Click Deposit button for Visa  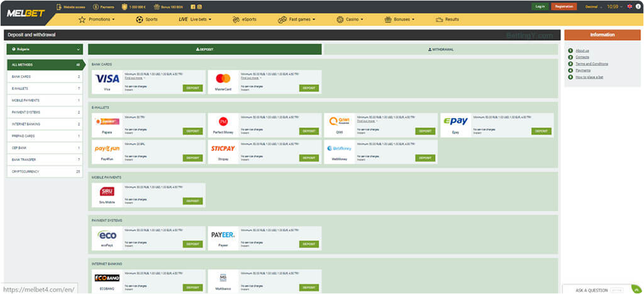193,88
